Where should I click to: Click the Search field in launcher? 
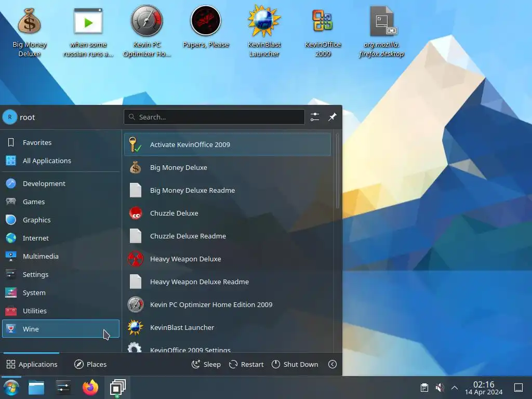[x=214, y=117]
